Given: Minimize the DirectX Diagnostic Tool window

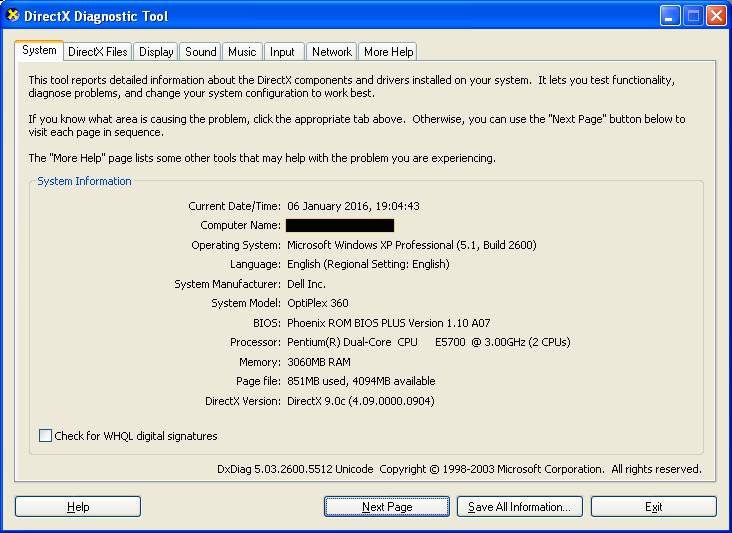Looking at the screenshot, I should [670, 16].
